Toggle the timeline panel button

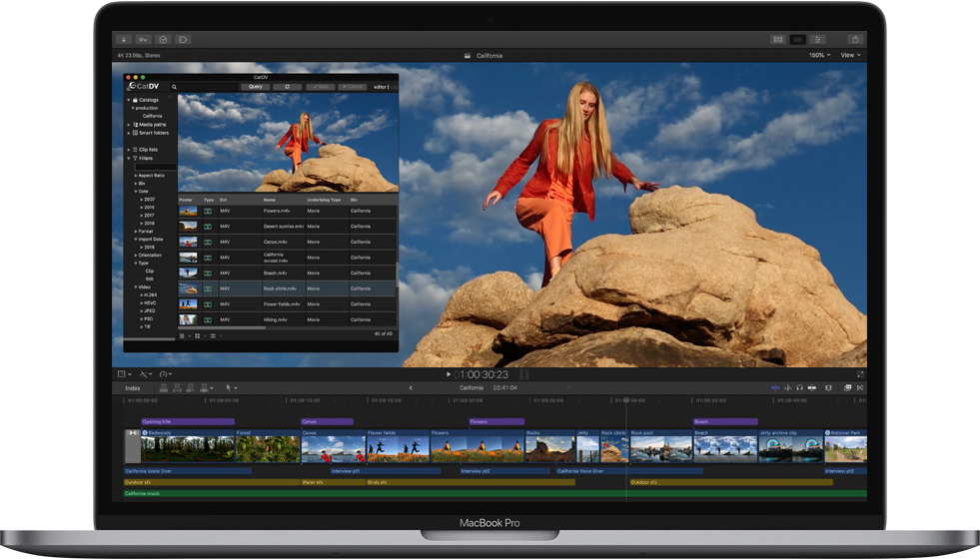[x=798, y=39]
